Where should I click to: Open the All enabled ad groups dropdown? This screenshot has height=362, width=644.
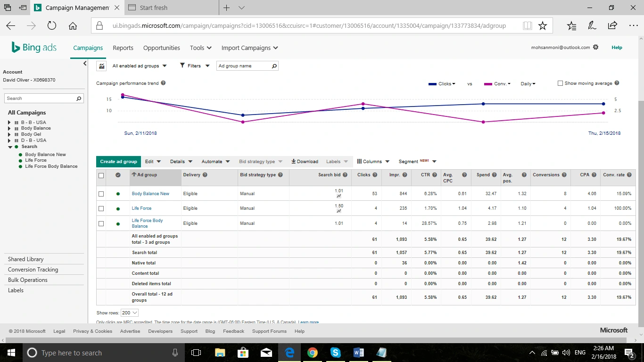click(x=140, y=66)
